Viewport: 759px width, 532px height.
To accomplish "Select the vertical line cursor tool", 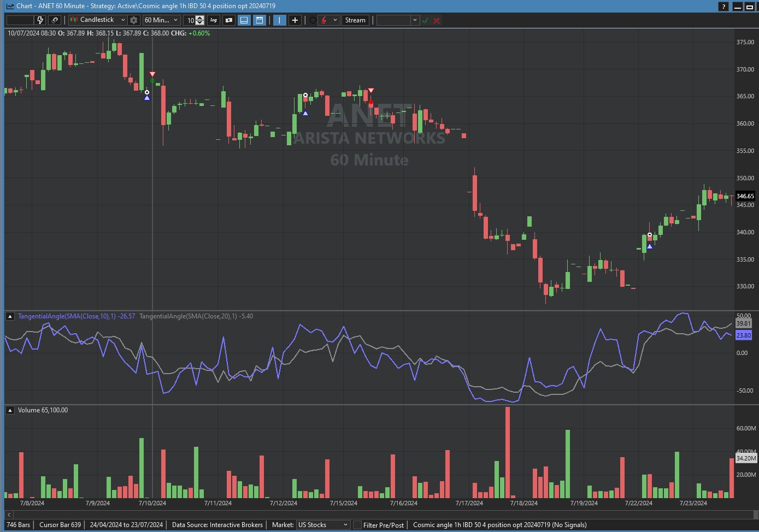I will tap(279, 20).
